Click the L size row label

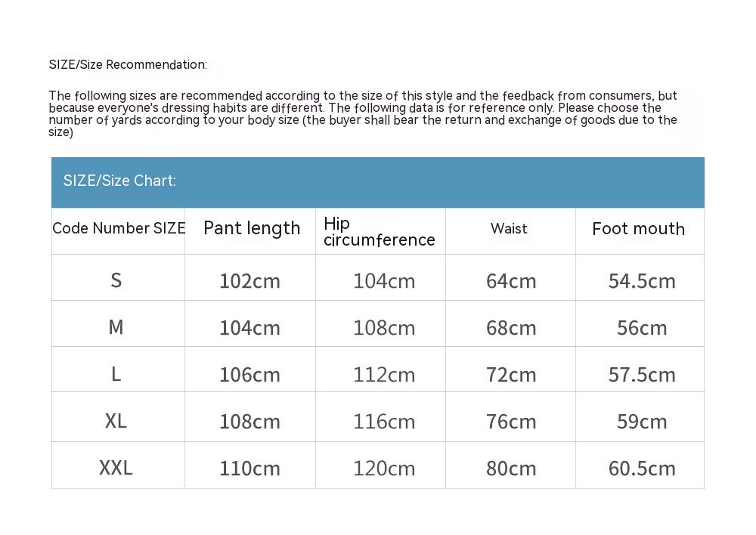[x=116, y=374]
